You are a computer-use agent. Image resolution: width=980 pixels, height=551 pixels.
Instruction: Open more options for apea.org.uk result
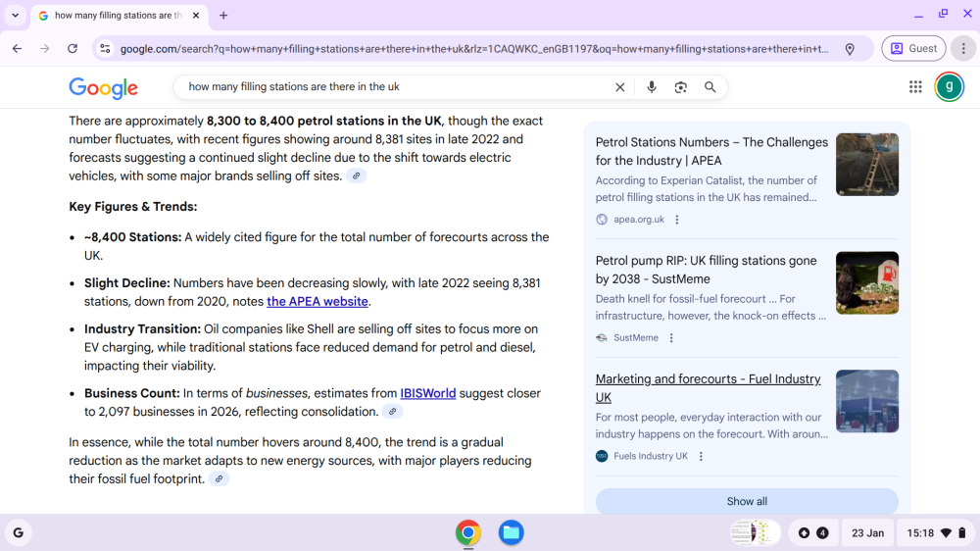pos(677,220)
